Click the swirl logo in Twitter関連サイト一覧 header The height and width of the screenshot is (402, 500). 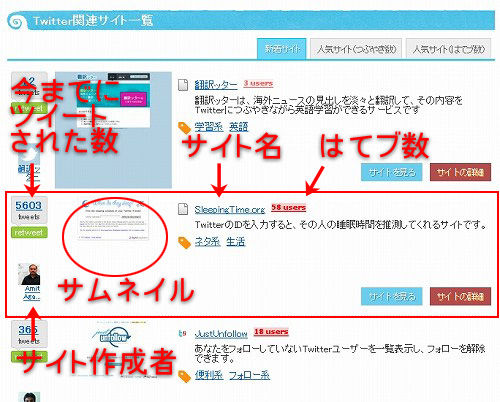coord(17,21)
